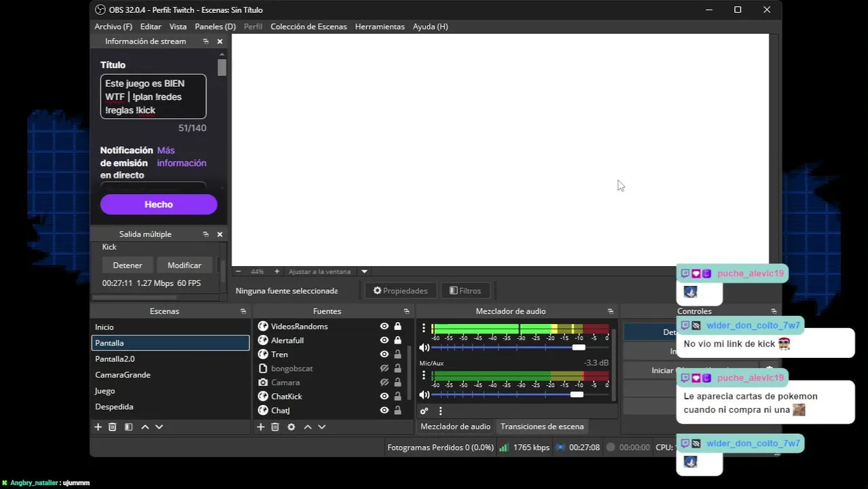This screenshot has width=868, height=489.
Task: Add a new source in the Fuentes panel
Action: [x=260, y=427]
